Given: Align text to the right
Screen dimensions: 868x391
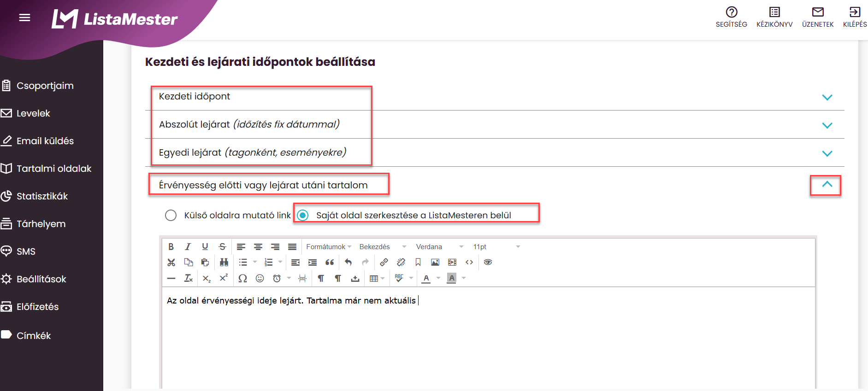Looking at the screenshot, I should coord(275,247).
